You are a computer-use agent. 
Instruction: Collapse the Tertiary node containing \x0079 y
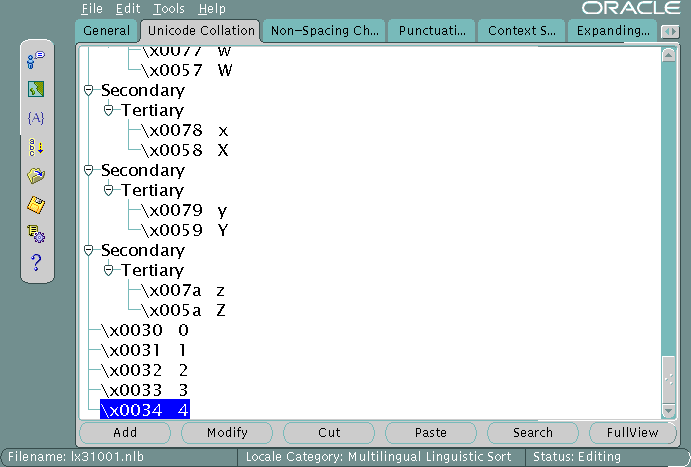(108, 190)
